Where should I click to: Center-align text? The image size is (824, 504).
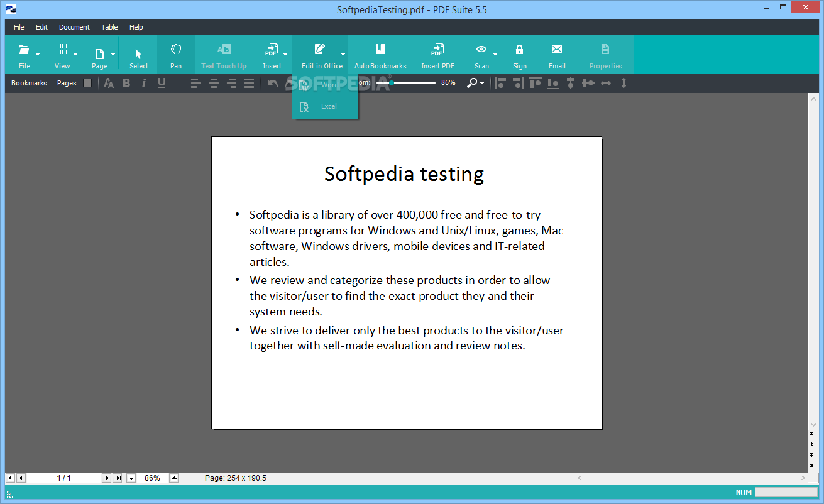[x=214, y=83]
